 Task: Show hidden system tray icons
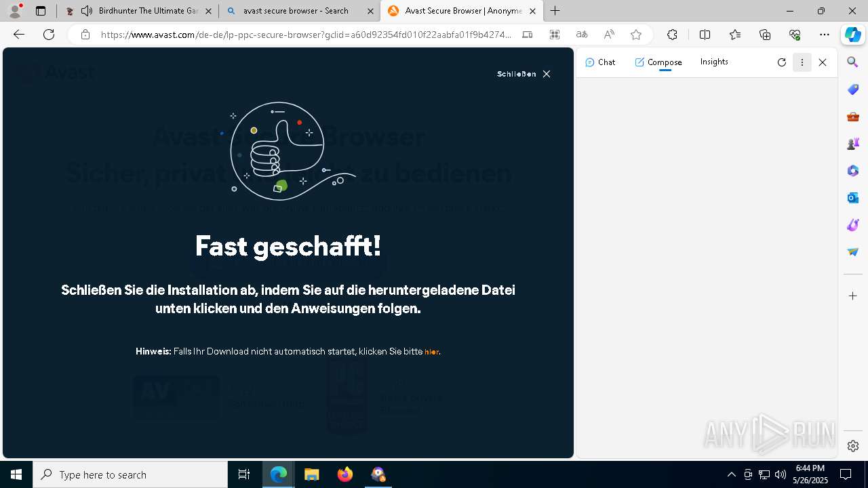pyautogui.click(x=731, y=474)
